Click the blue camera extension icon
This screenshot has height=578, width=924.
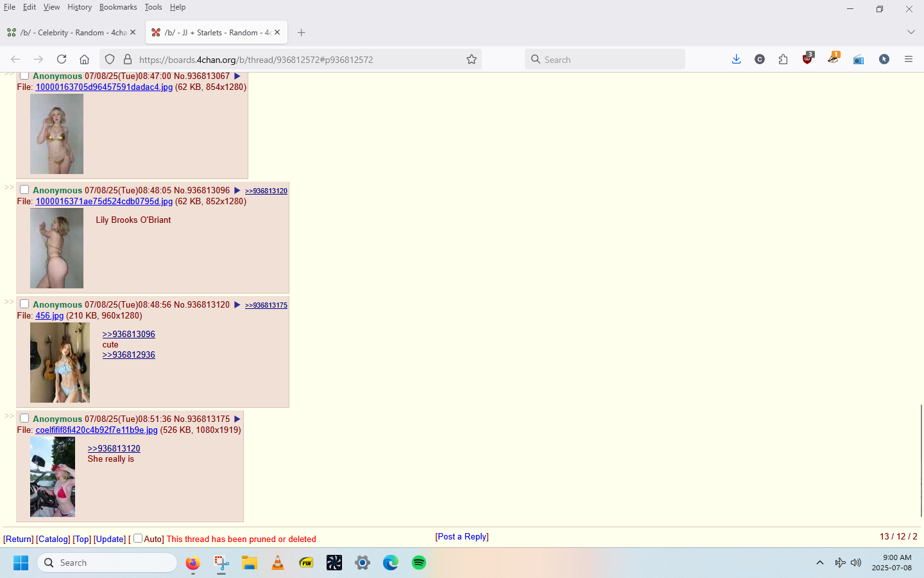858,59
